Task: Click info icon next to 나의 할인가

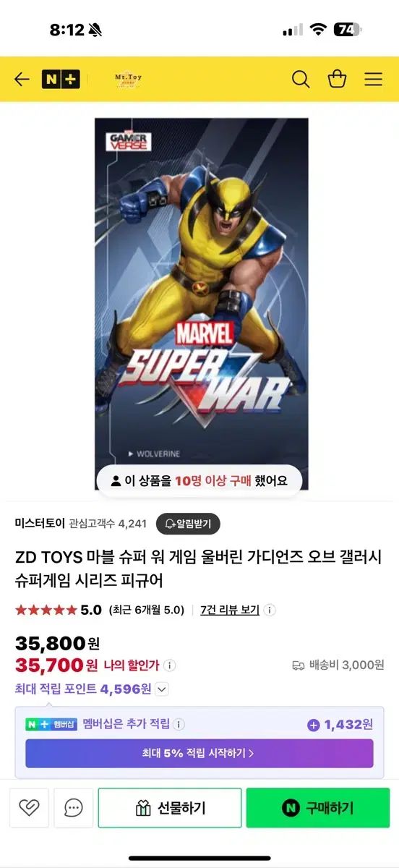Action: pyautogui.click(x=169, y=665)
